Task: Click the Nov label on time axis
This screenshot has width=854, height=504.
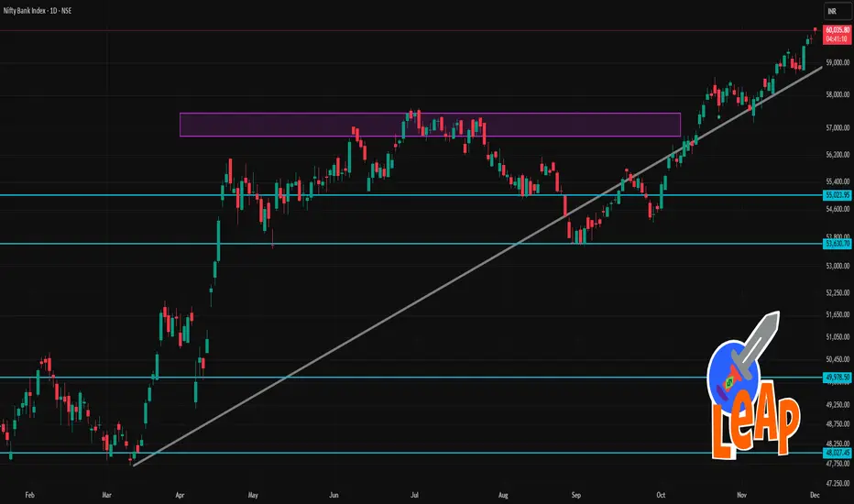Action: tap(740, 495)
